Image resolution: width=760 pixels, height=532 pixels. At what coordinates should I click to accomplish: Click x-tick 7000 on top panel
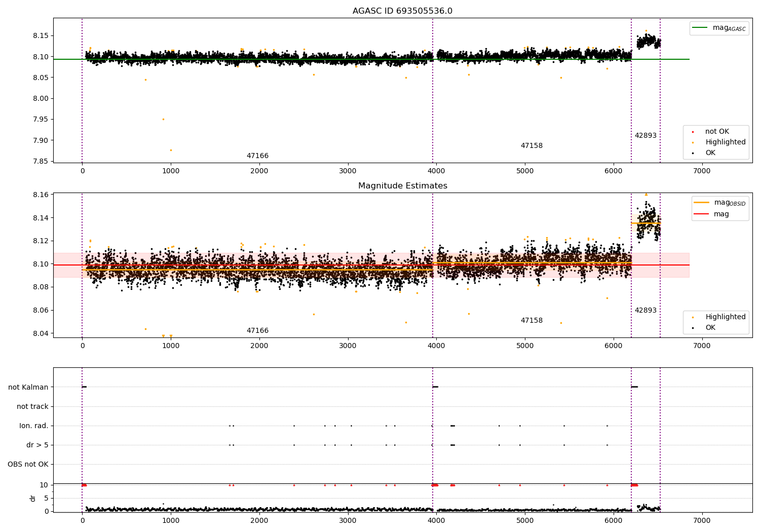[x=702, y=171]
